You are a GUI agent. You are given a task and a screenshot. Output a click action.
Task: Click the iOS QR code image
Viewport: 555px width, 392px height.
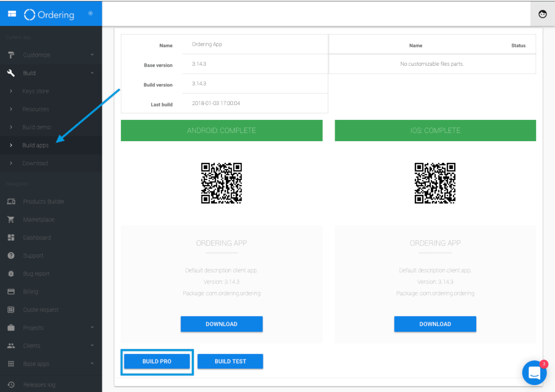coord(435,183)
